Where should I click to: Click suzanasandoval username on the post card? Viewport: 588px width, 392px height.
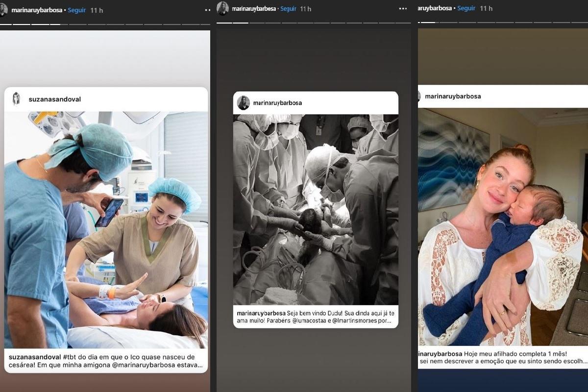(54, 99)
